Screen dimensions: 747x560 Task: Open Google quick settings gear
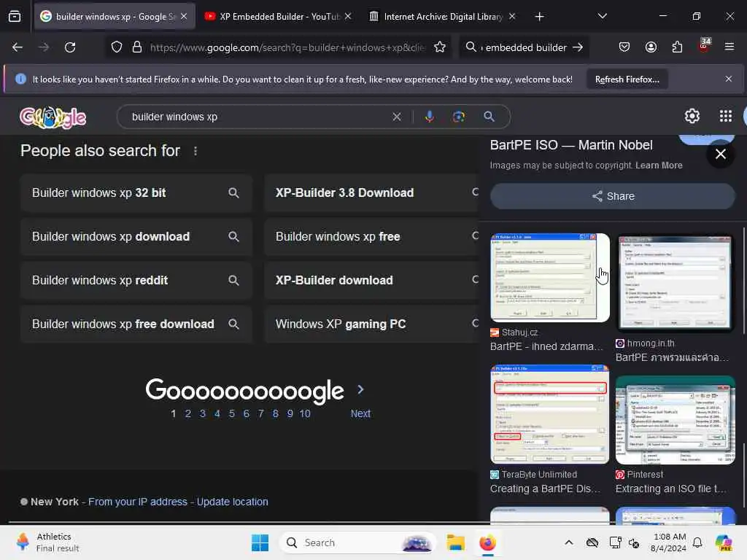pyautogui.click(x=692, y=116)
